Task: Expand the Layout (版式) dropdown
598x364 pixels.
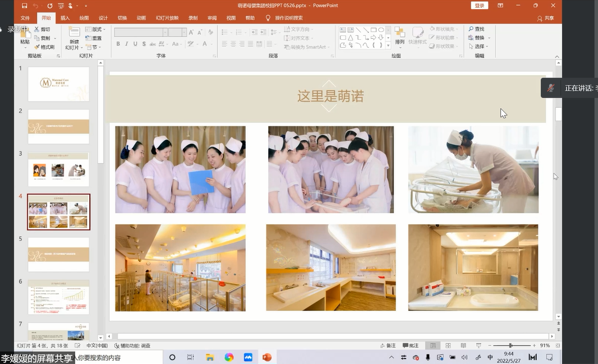Action: (x=96, y=29)
